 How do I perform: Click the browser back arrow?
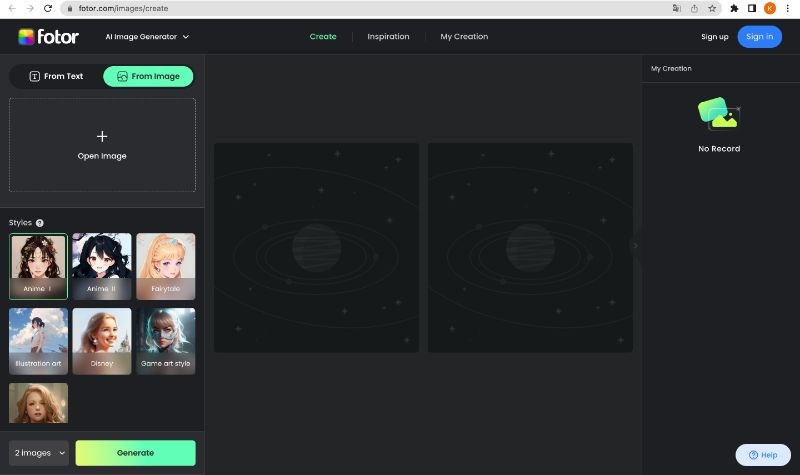[x=12, y=8]
